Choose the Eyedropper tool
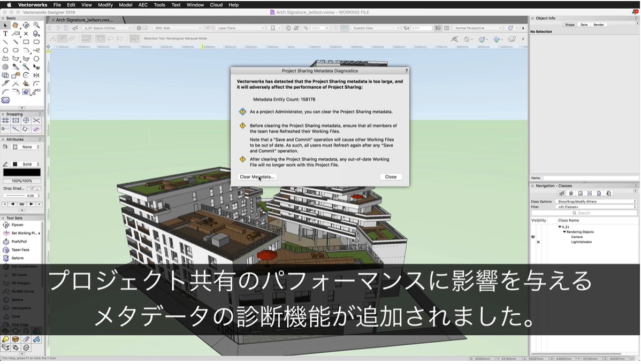 tap(16, 67)
